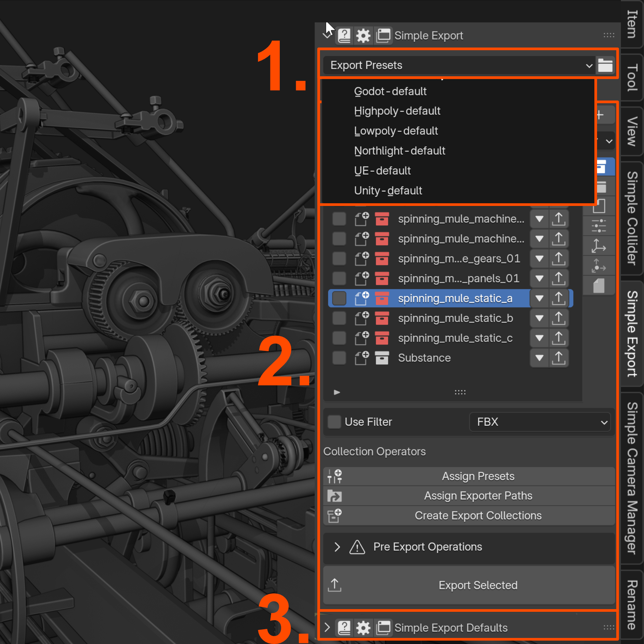This screenshot has width=644, height=644.
Task: Open the Simple Camera Manager sidebar tab
Action: 632,478
